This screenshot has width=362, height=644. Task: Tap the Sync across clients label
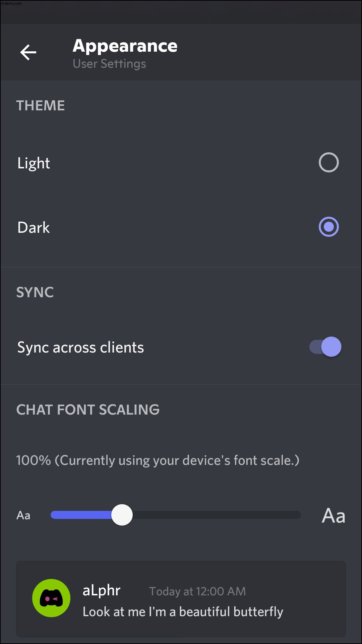[x=80, y=347]
